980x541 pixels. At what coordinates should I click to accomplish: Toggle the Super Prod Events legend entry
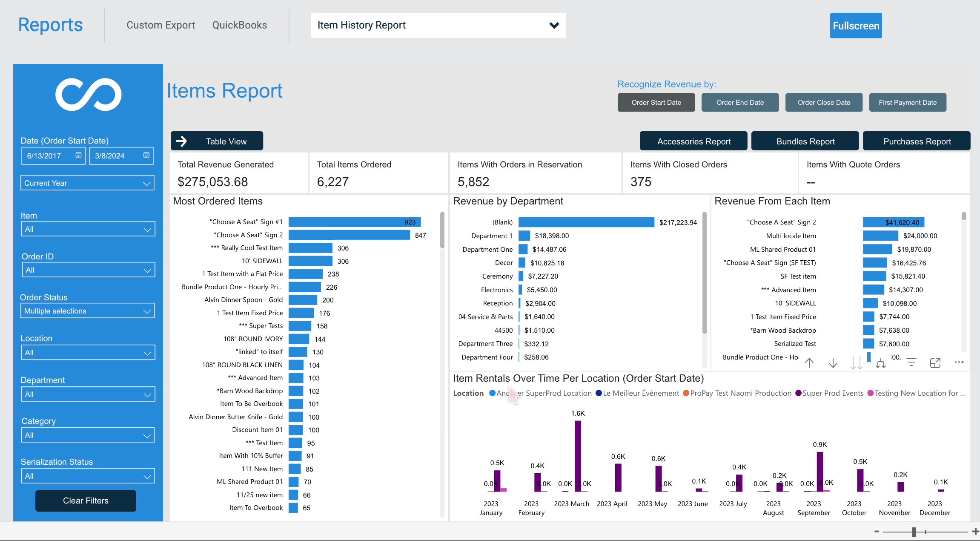[829, 393]
